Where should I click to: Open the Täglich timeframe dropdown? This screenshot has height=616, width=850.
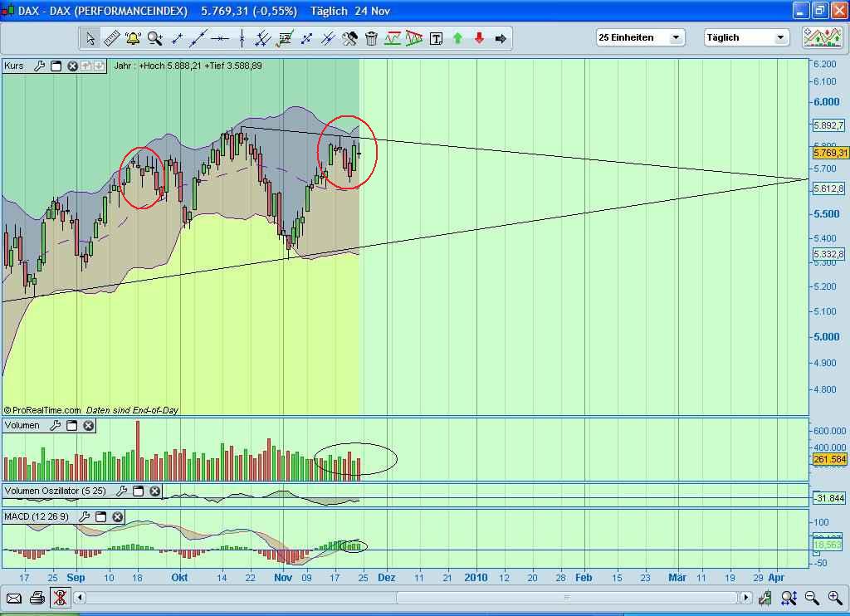coord(746,37)
